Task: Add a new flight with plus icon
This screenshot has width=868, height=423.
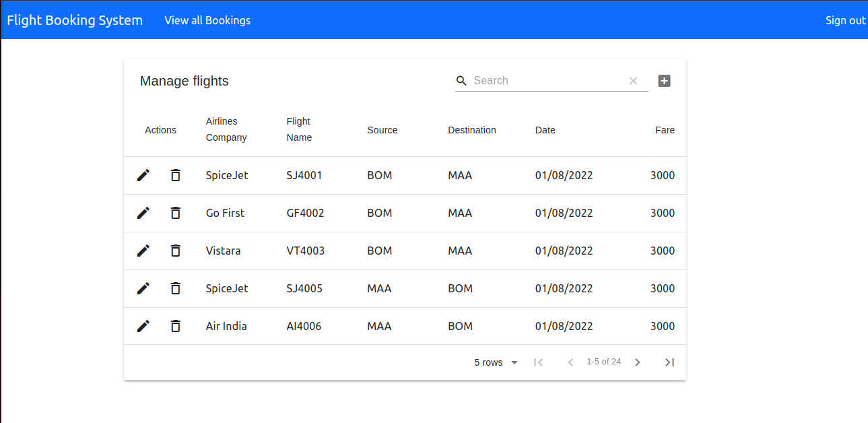Action: coord(664,81)
